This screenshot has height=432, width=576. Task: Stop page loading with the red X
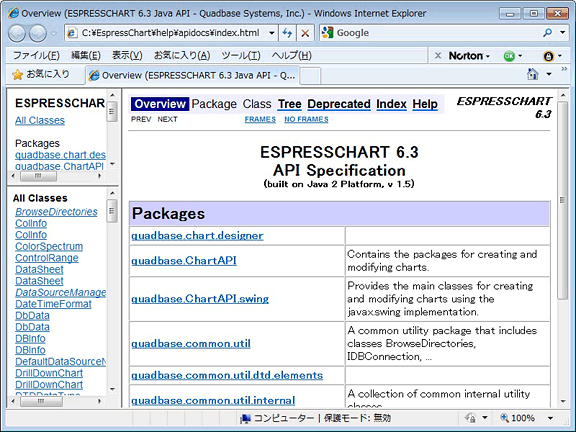(x=305, y=33)
